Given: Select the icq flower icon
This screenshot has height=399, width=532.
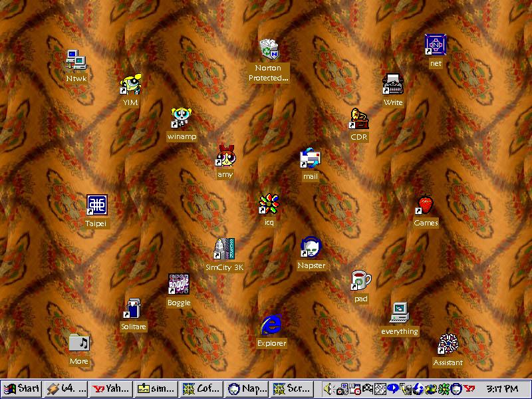Looking at the screenshot, I should [x=269, y=204].
